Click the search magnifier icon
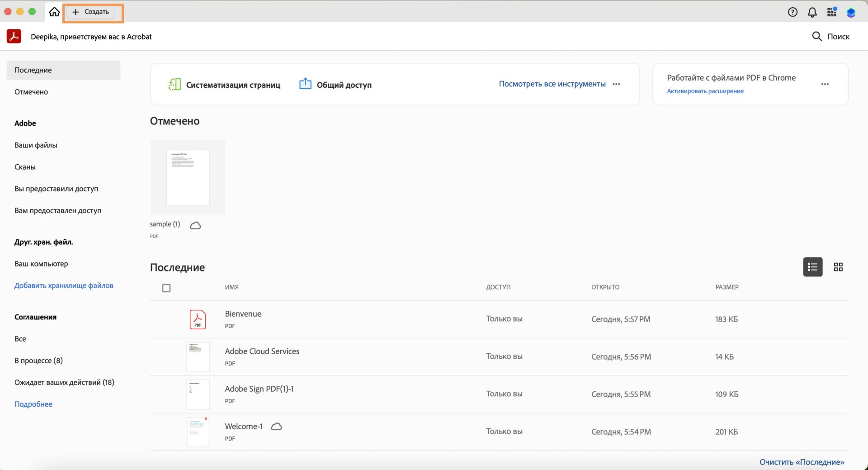This screenshot has height=470, width=868. pos(816,37)
